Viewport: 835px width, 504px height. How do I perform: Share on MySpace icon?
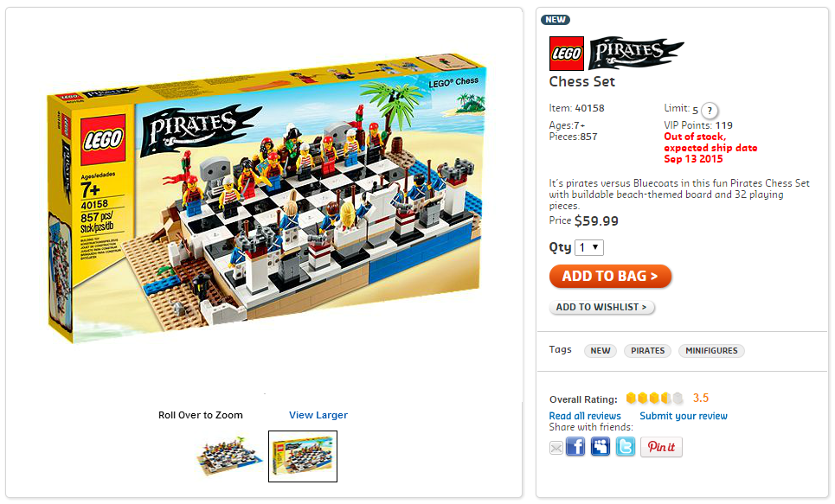[601, 447]
